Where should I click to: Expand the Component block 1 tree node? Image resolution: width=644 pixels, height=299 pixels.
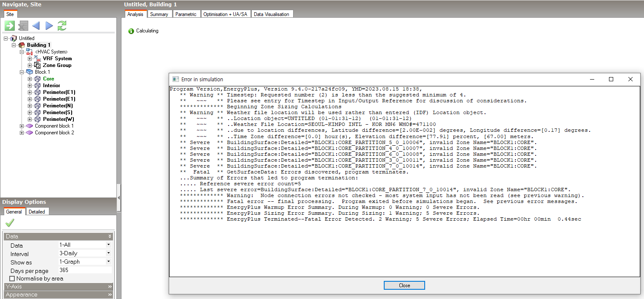click(x=22, y=126)
